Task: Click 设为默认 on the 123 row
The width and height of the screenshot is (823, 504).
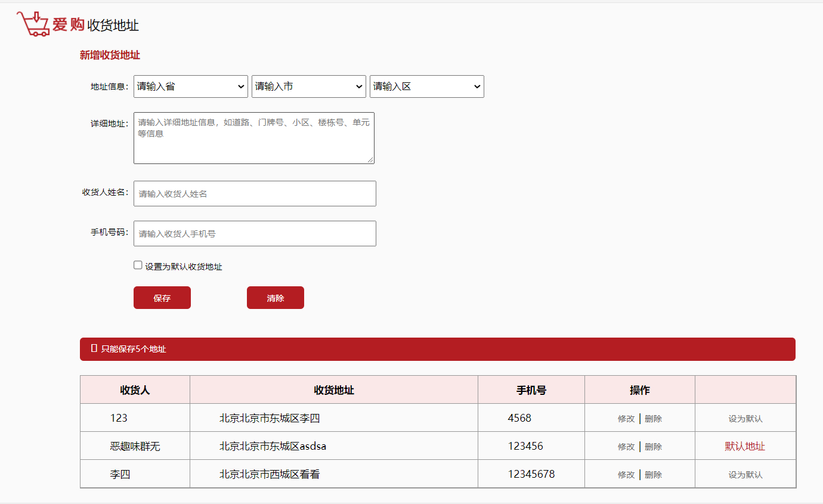Action: [745, 418]
